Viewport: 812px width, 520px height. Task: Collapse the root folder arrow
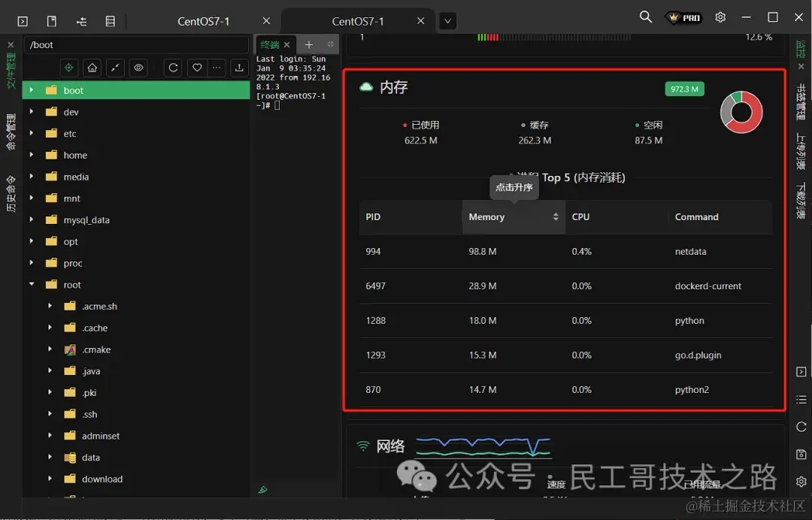click(32, 284)
